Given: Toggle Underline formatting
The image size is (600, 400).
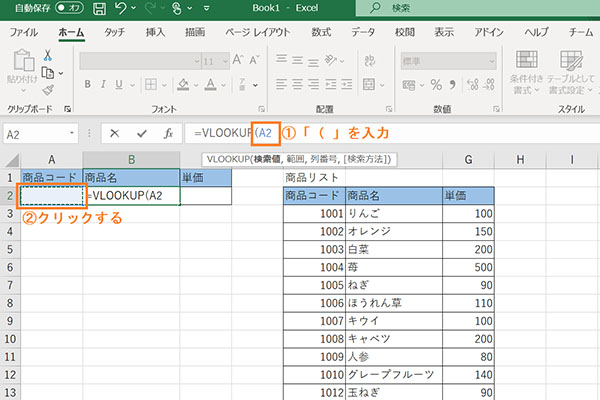Looking at the screenshot, I should click(x=119, y=84).
